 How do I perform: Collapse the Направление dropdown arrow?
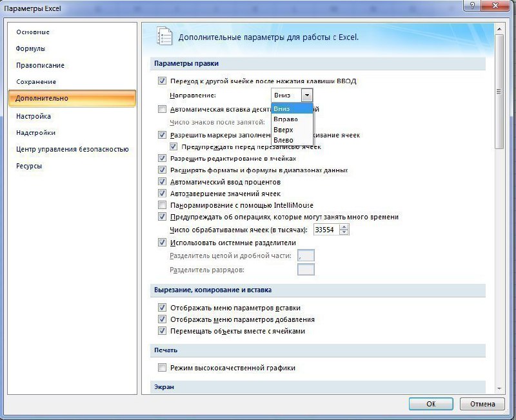click(307, 95)
